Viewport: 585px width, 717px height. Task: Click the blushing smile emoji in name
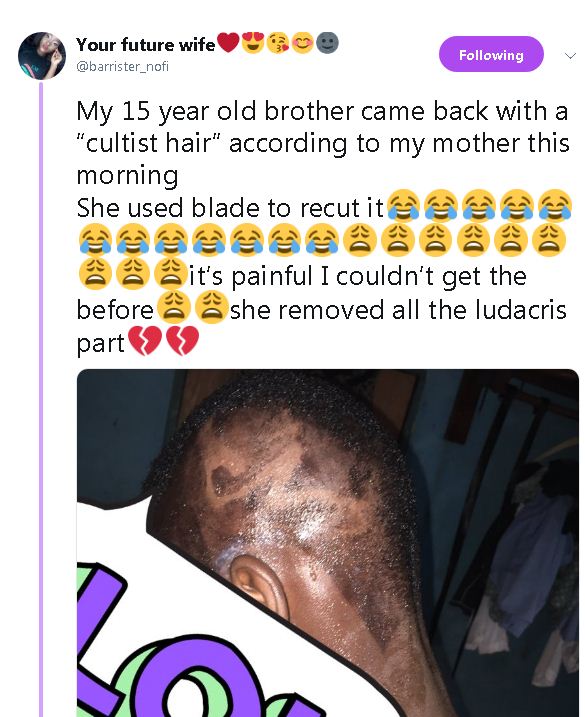[302, 43]
